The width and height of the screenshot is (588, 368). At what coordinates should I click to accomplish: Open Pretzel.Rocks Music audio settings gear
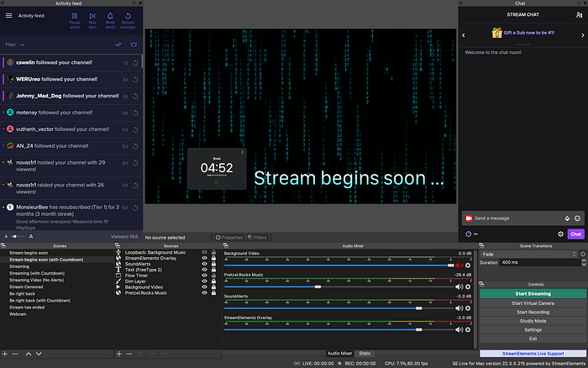coord(468,287)
